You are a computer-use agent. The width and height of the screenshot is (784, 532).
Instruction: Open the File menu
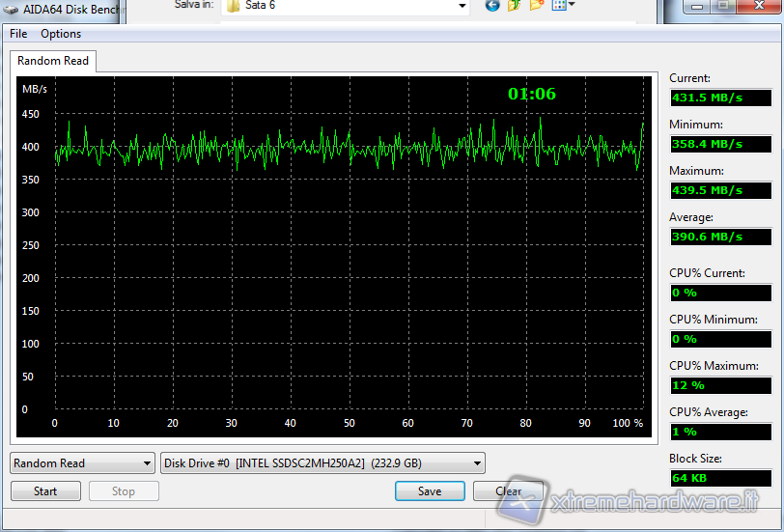pos(18,34)
